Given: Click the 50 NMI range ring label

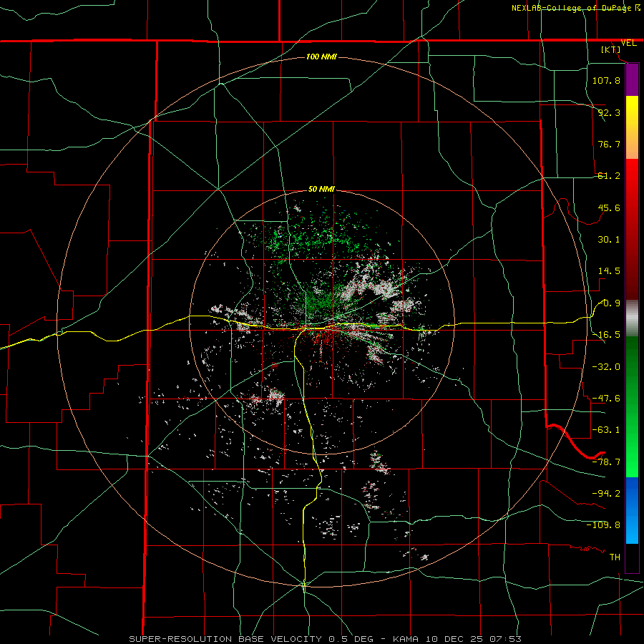Looking at the screenshot, I should pos(321,190).
